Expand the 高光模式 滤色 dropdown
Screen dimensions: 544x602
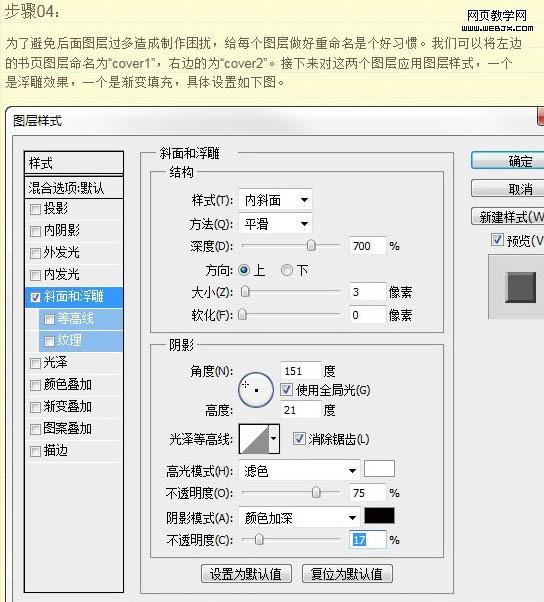coord(299,470)
